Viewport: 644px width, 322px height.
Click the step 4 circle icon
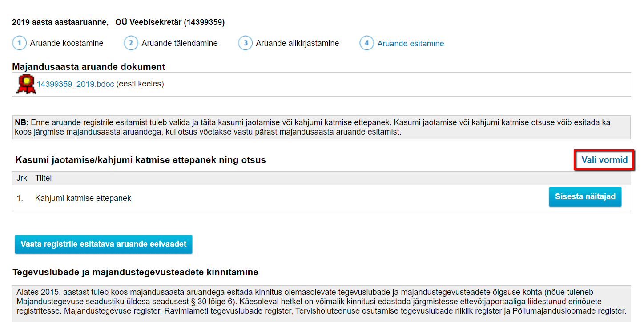pyautogui.click(x=366, y=43)
